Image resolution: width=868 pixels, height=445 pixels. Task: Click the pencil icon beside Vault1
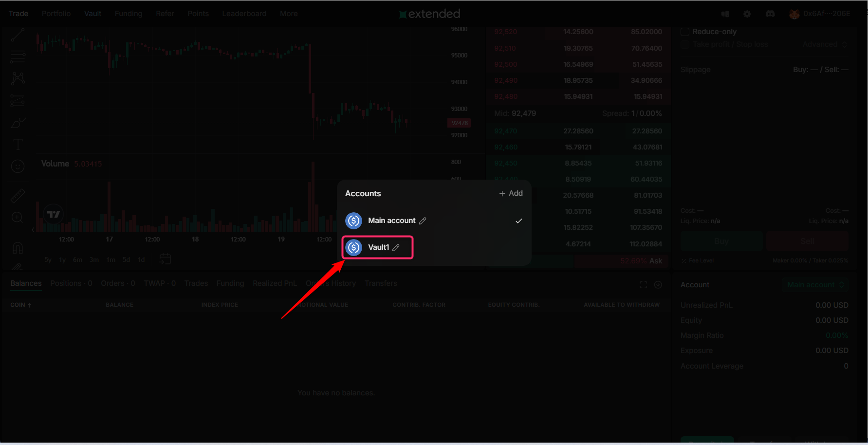[x=396, y=247]
